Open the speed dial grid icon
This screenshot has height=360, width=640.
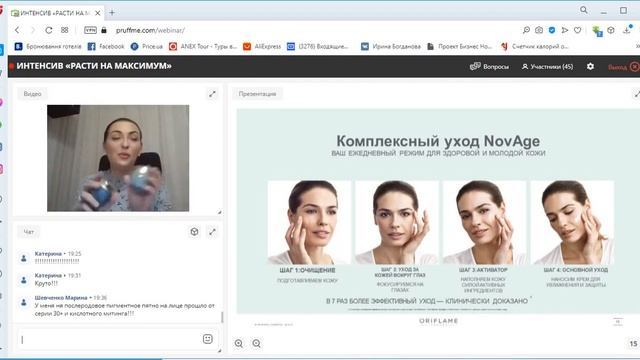point(64,30)
